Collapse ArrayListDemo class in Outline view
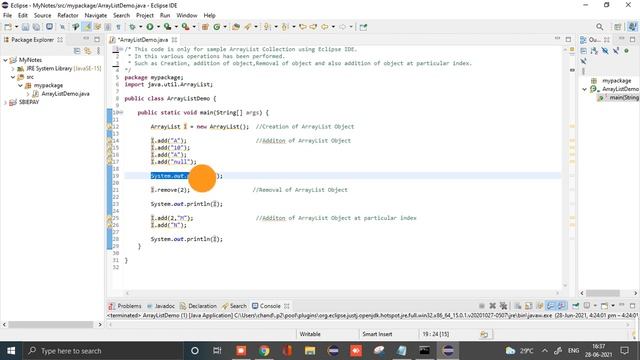 584,89
